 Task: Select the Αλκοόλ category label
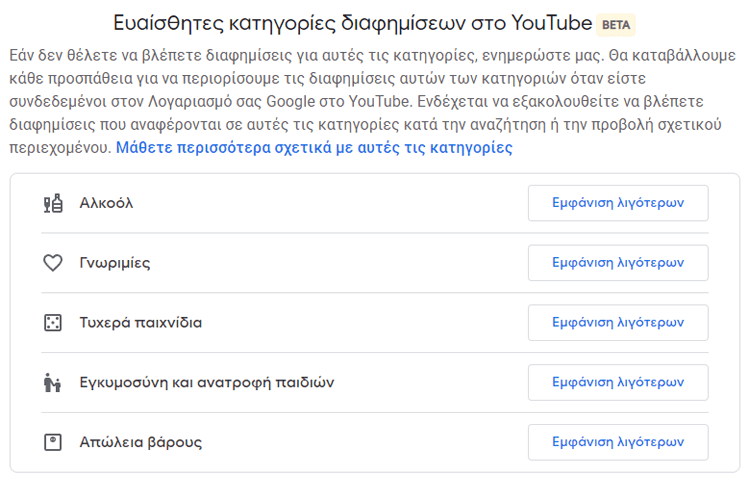coord(106,203)
